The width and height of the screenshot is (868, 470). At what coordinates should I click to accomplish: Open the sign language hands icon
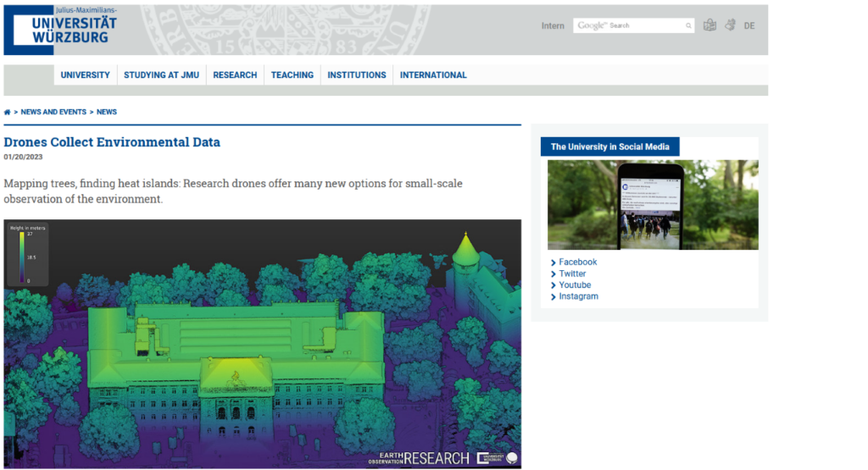click(730, 25)
